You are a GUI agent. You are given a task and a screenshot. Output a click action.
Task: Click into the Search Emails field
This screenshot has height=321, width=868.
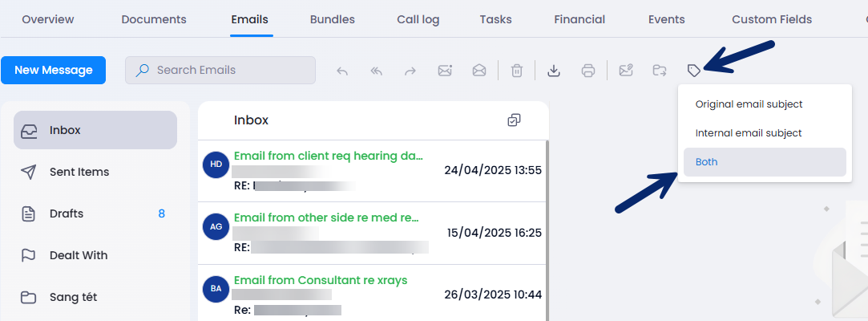click(x=220, y=71)
